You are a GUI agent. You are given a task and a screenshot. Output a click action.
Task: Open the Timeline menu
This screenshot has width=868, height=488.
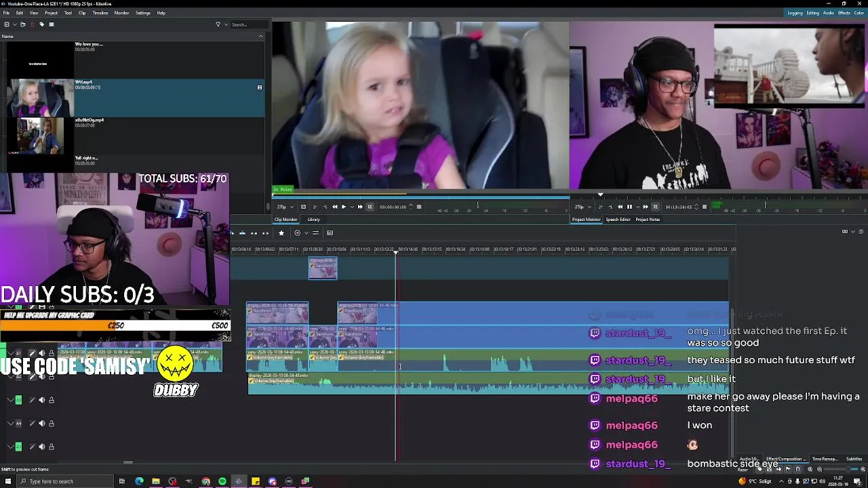[x=100, y=13]
